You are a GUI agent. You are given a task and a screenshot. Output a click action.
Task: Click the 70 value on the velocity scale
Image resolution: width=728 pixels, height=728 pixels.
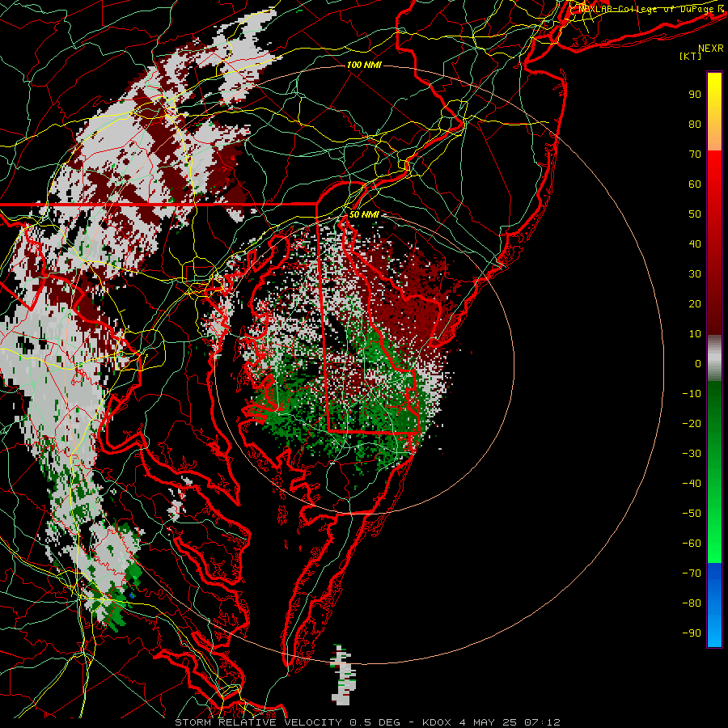695,154
